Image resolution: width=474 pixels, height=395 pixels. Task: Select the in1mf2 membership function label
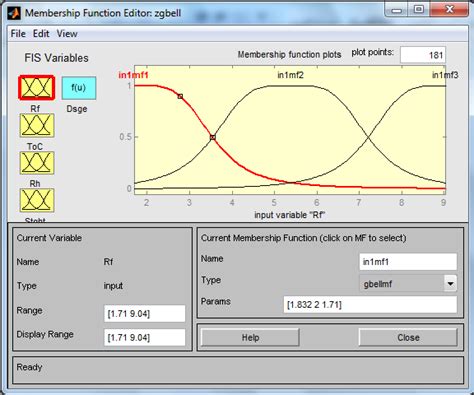click(x=290, y=75)
